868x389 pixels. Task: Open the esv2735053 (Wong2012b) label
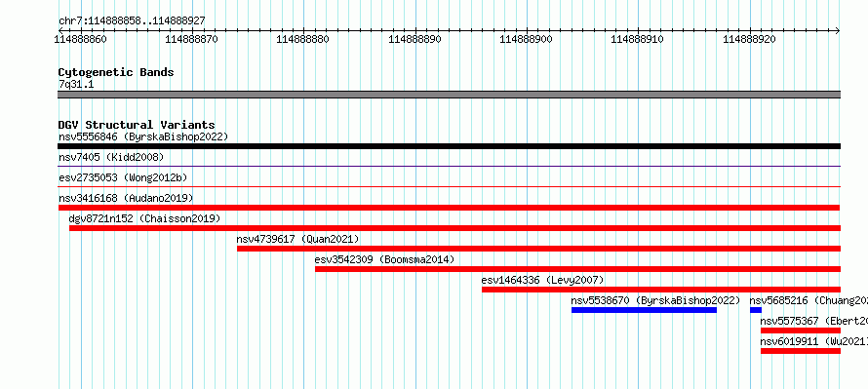coord(123,177)
